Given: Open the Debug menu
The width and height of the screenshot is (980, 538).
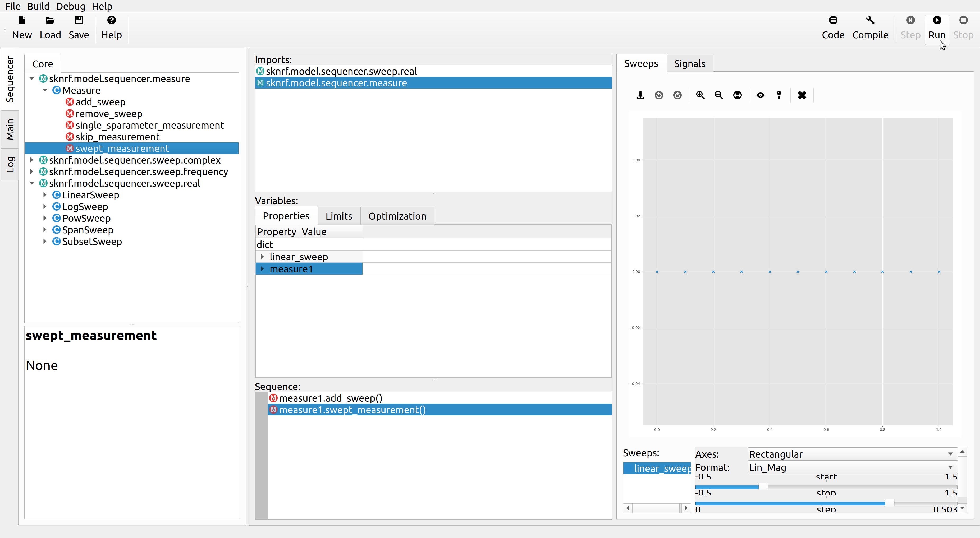Looking at the screenshot, I should pos(71,6).
